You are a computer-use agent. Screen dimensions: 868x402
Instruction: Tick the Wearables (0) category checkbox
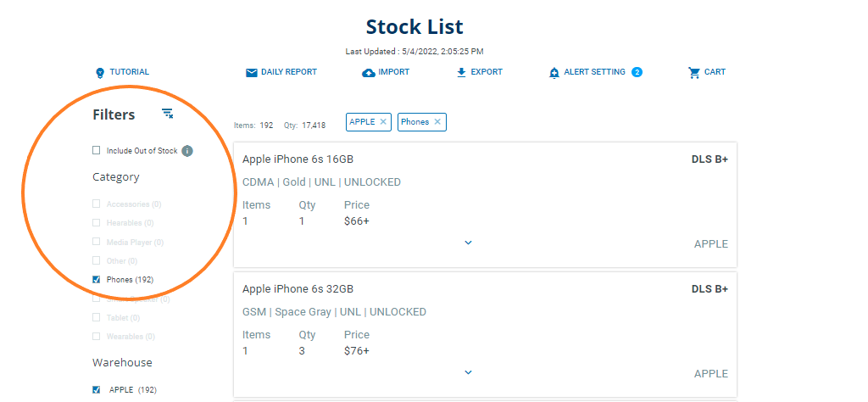pyautogui.click(x=97, y=336)
